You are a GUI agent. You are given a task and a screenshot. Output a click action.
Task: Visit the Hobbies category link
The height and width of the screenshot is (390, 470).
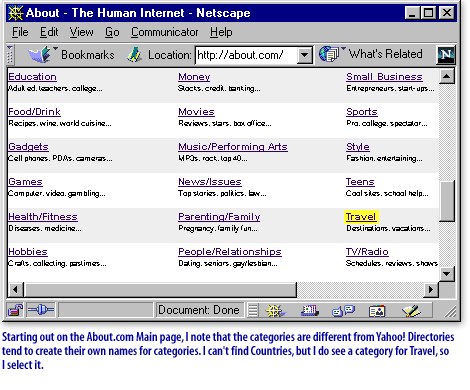pos(28,252)
